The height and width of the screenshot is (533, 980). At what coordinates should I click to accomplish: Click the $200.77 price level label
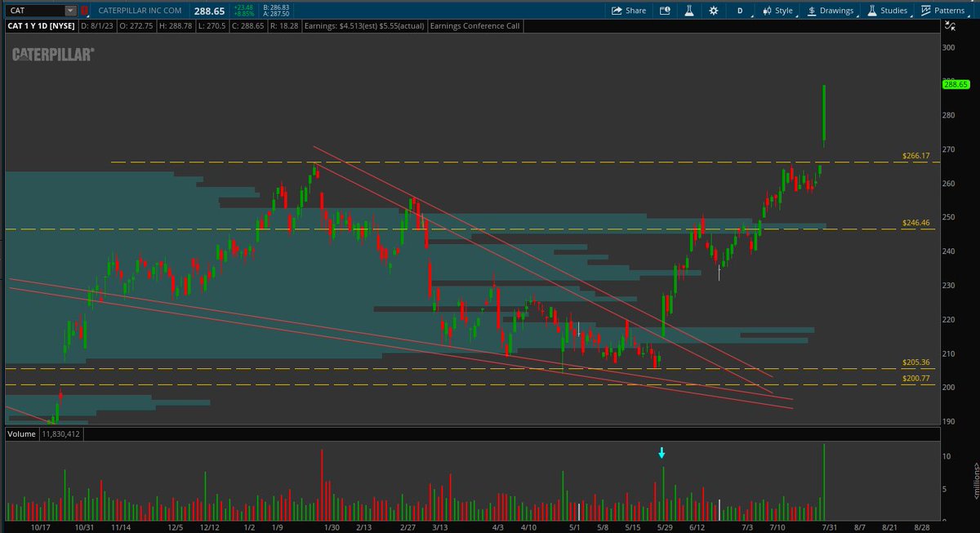[x=915, y=378]
